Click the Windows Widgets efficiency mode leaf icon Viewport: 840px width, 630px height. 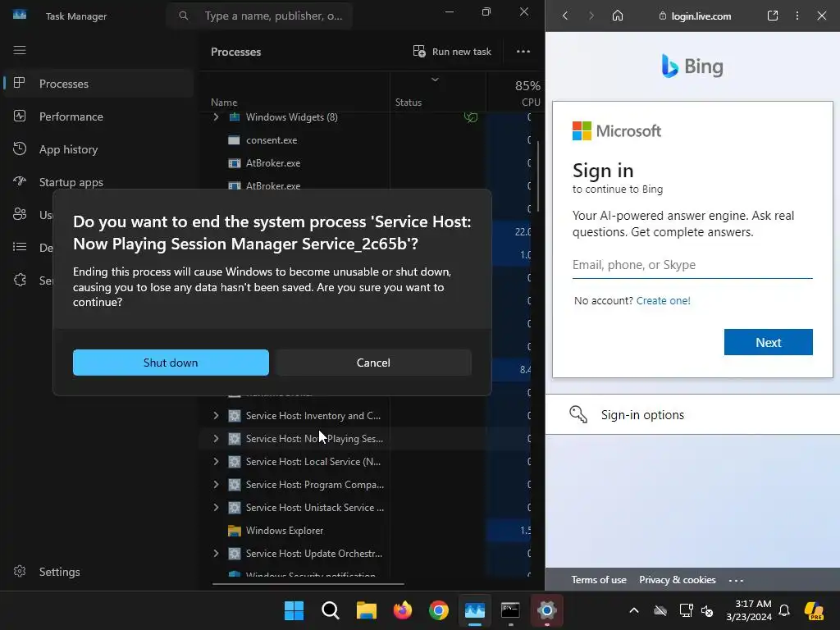(x=471, y=117)
